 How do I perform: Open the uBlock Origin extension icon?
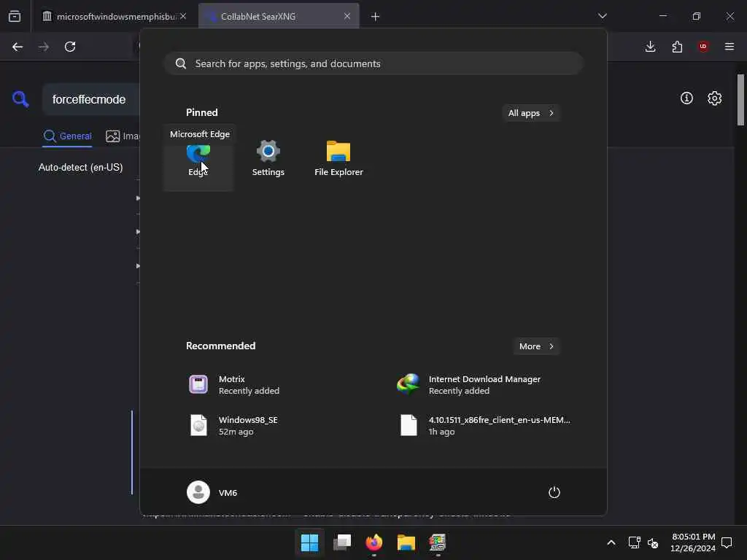coord(703,47)
